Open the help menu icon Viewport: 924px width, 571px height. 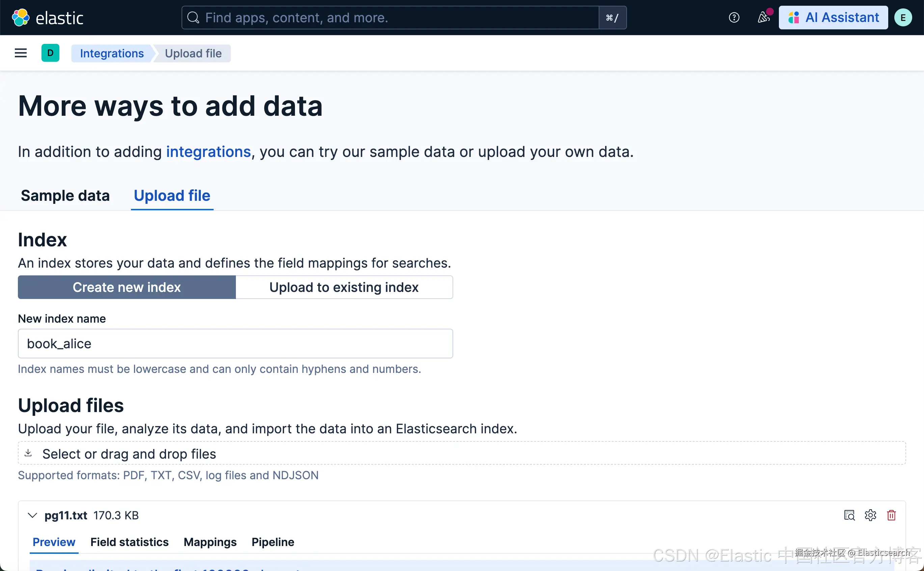734,17
